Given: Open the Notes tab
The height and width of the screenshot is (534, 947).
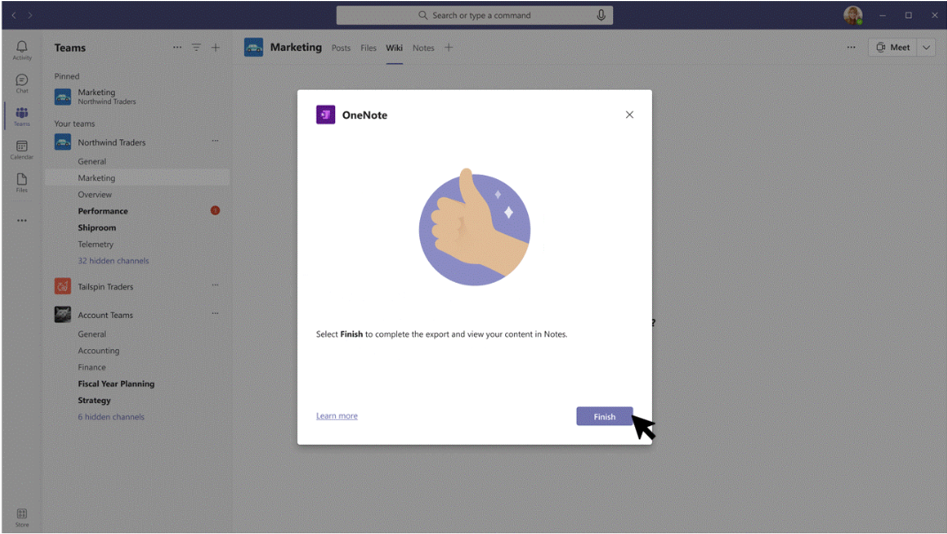Looking at the screenshot, I should coord(423,48).
